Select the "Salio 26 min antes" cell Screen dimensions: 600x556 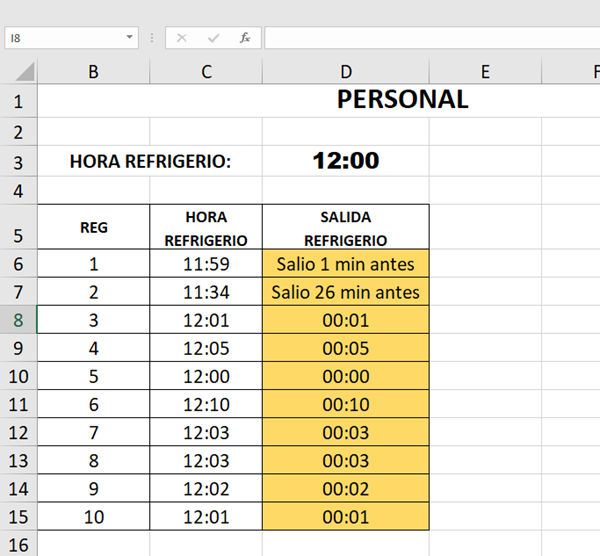[x=346, y=293]
